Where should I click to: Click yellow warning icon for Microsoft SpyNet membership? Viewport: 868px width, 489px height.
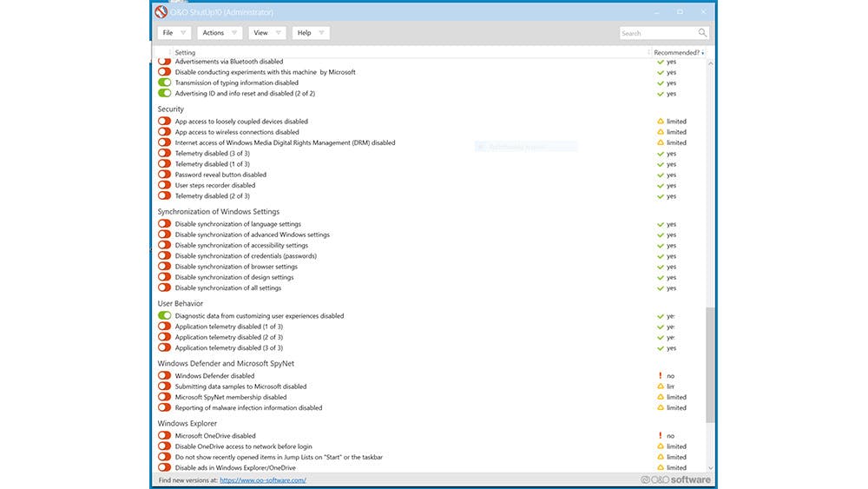tap(661, 397)
